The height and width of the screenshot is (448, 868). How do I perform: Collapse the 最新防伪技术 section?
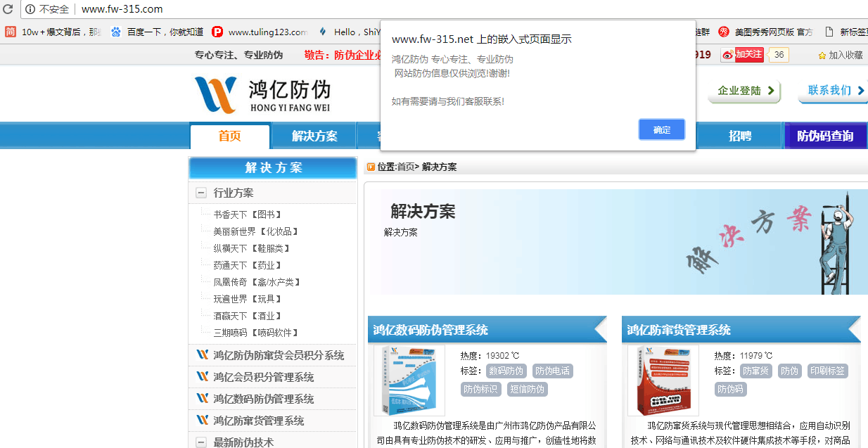[x=200, y=442]
